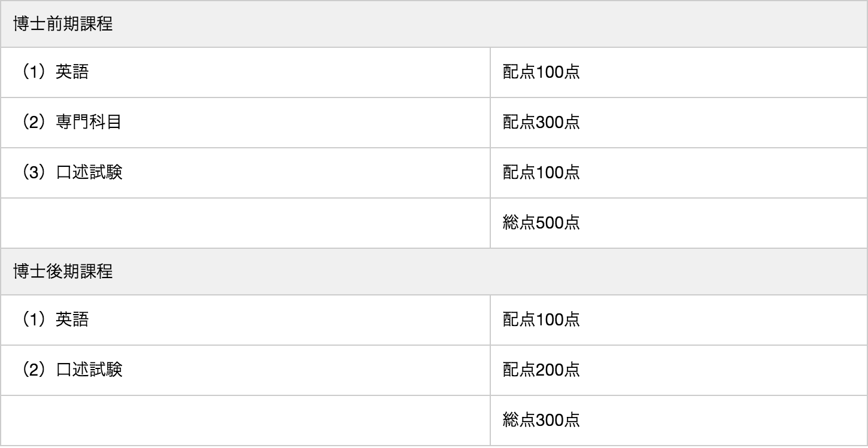
Task: Click the 博士後期課程 header row
Action: 434,272
